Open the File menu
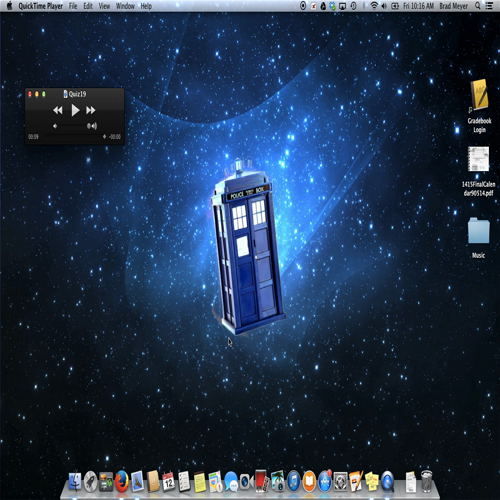Viewport: 500px width, 500px height. point(73,6)
